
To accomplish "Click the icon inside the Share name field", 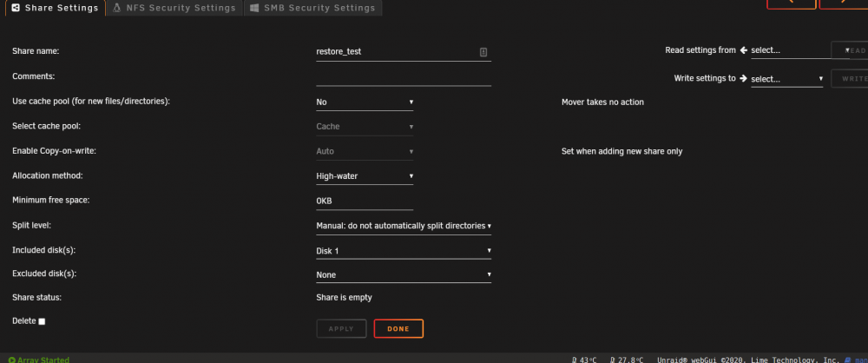I will click(x=483, y=52).
